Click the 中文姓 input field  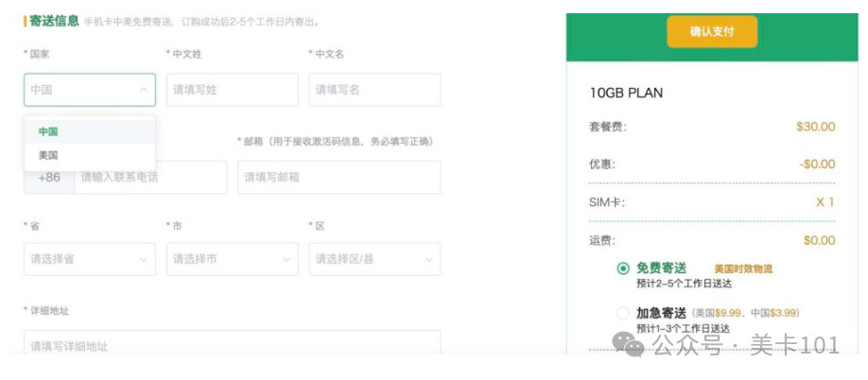click(233, 90)
